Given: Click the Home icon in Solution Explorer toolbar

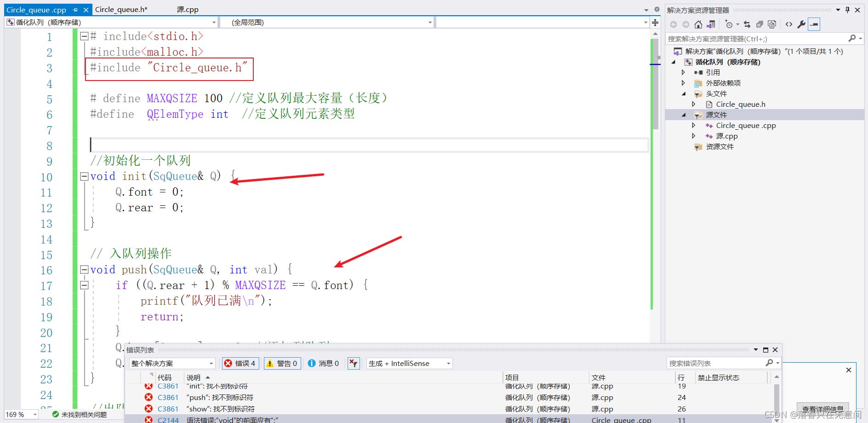Looking at the screenshot, I should (x=698, y=24).
